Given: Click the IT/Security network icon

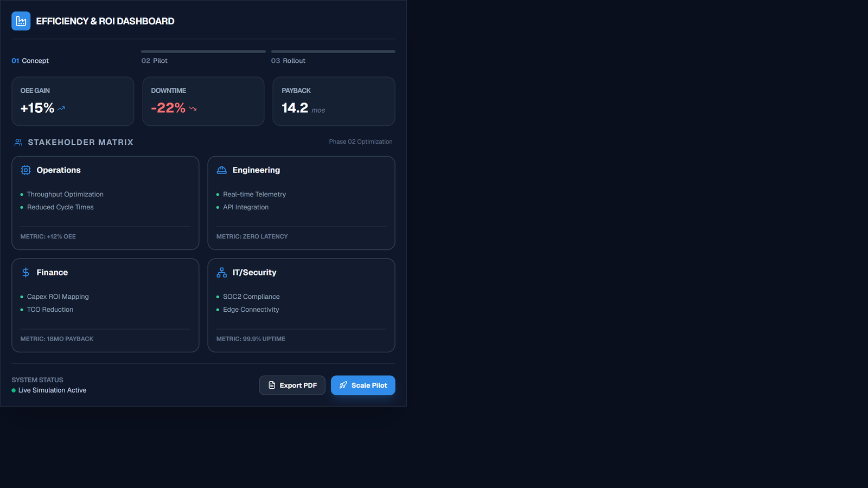Looking at the screenshot, I should pyautogui.click(x=221, y=272).
